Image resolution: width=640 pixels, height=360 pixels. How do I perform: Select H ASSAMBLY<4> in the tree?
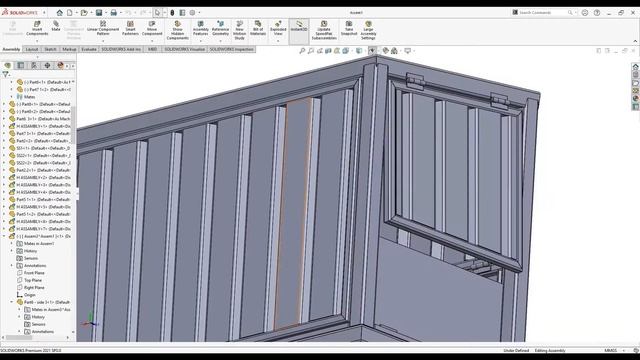tap(40, 192)
